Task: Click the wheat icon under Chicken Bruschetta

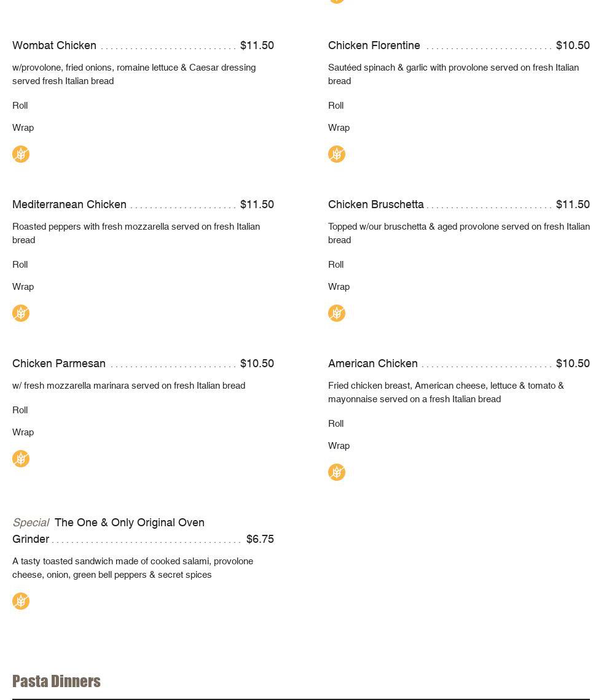Action: tap(337, 313)
